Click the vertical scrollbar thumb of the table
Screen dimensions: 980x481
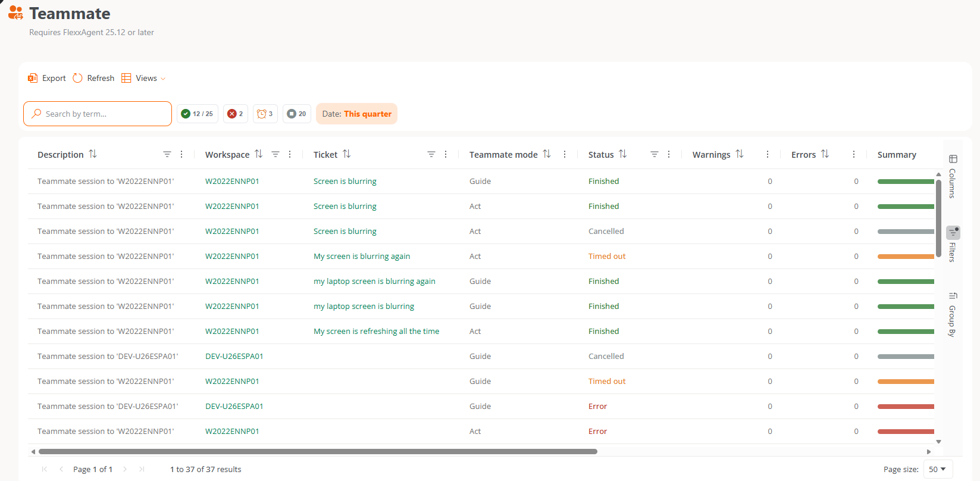(x=938, y=218)
